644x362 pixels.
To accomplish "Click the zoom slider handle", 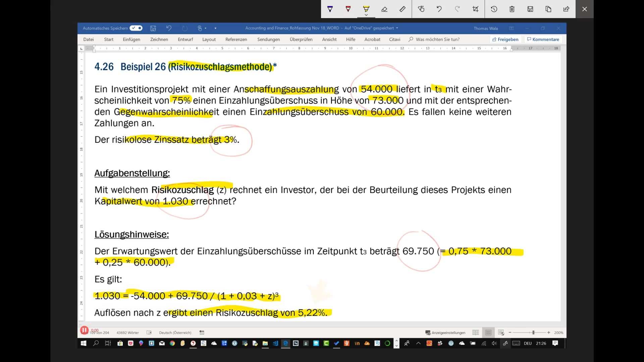I will click(533, 333).
